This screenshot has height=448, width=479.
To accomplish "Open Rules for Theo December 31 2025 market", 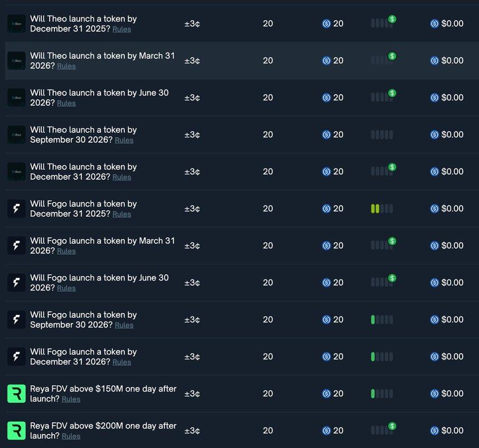I will [121, 29].
